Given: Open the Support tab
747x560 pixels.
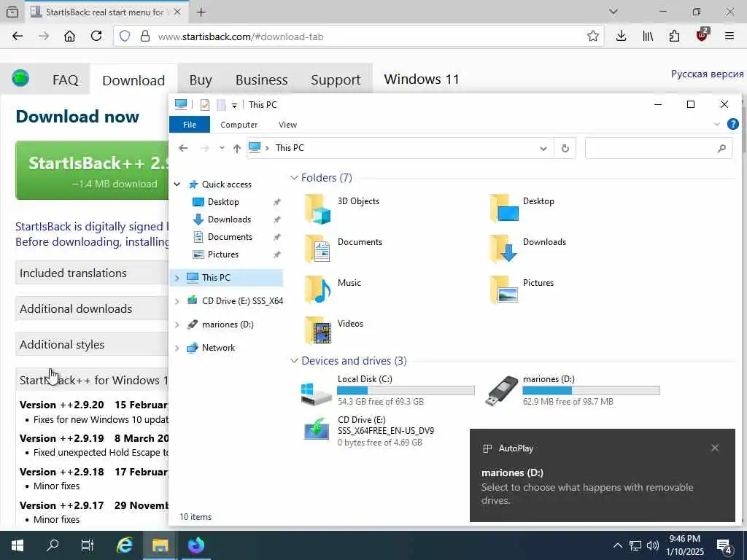Looking at the screenshot, I should click(x=336, y=79).
